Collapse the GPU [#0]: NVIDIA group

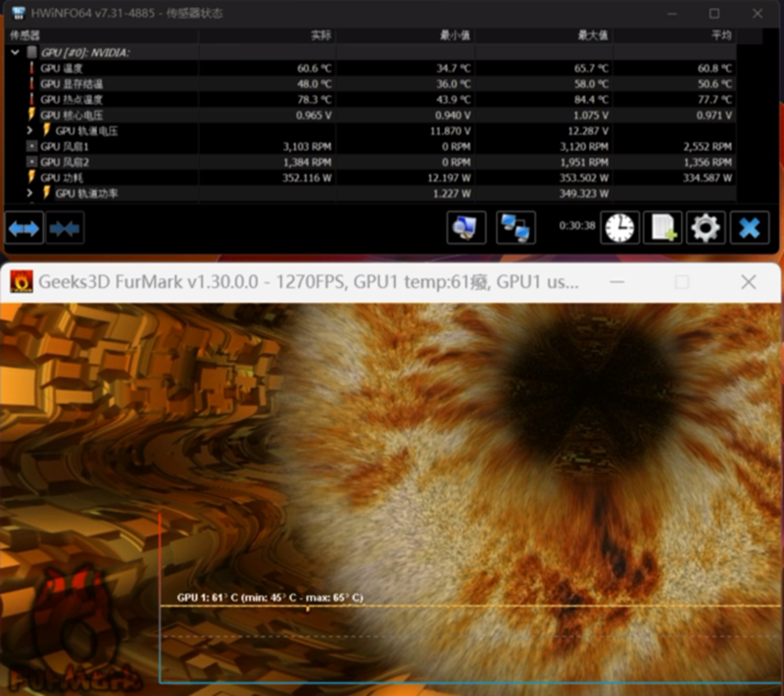point(15,52)
